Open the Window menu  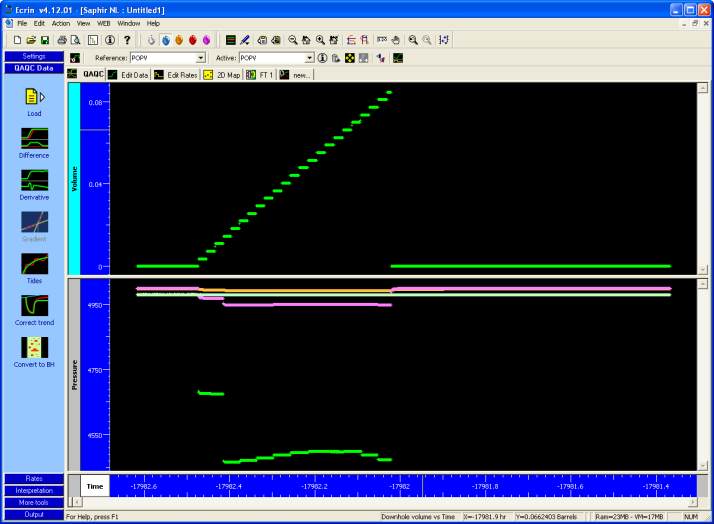point(128,22)
